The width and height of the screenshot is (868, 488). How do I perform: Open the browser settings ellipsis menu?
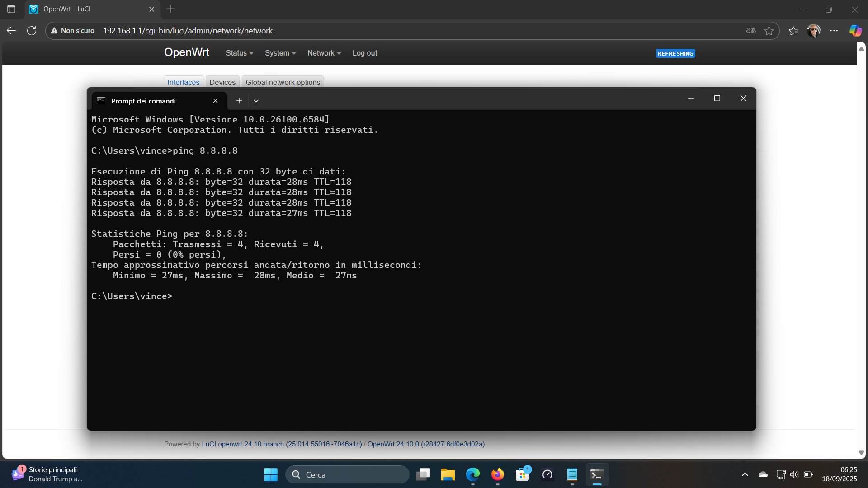click(x=834, y=31)
